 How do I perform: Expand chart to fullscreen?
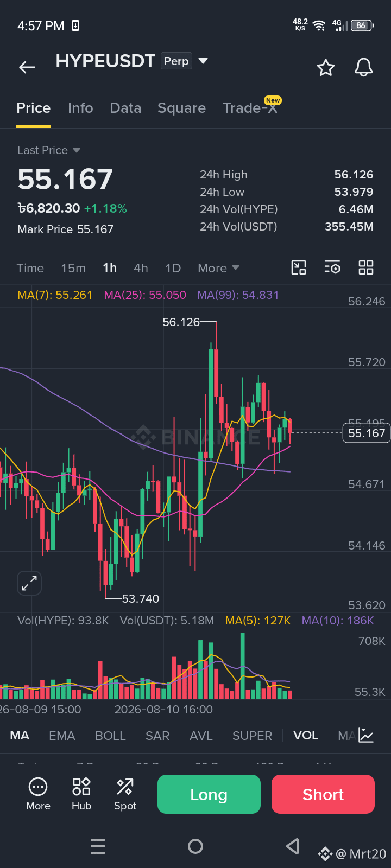(x=29, y=583)
